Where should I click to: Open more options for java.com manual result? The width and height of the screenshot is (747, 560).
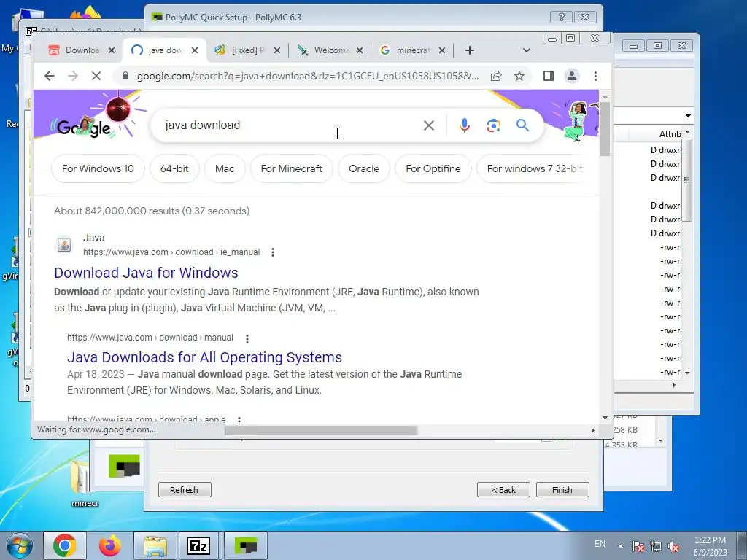click(247, 338)
